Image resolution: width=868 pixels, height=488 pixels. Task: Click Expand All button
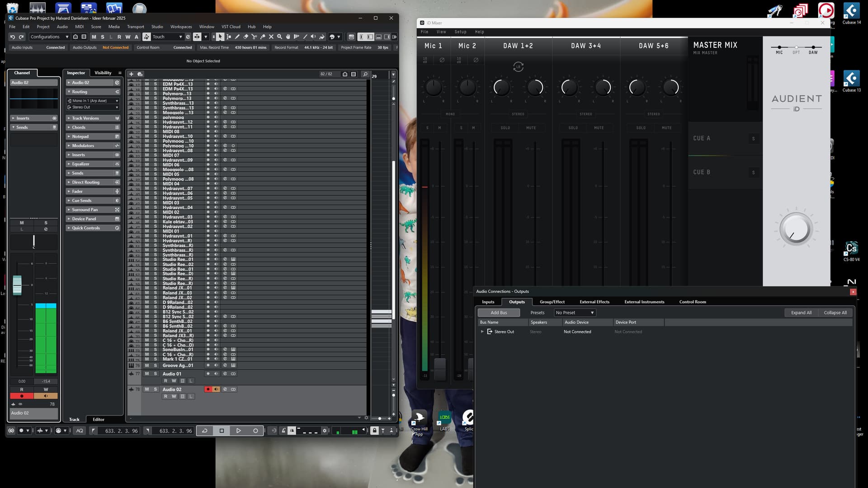[x=801, y=313]
